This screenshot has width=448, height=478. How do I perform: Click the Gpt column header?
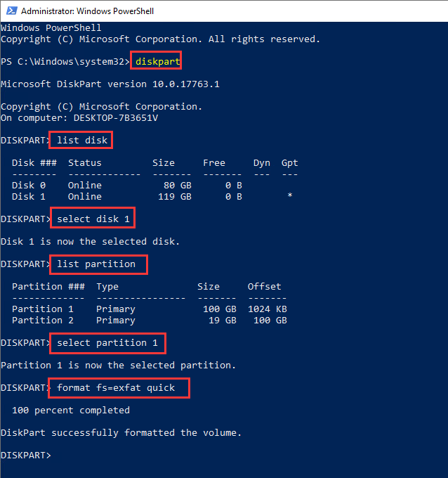[x=289, y=163]
